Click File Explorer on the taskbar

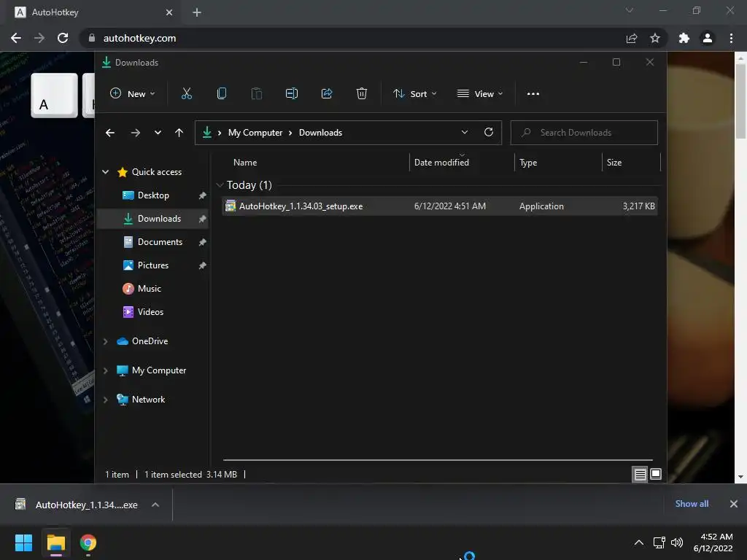coord(55,542)
